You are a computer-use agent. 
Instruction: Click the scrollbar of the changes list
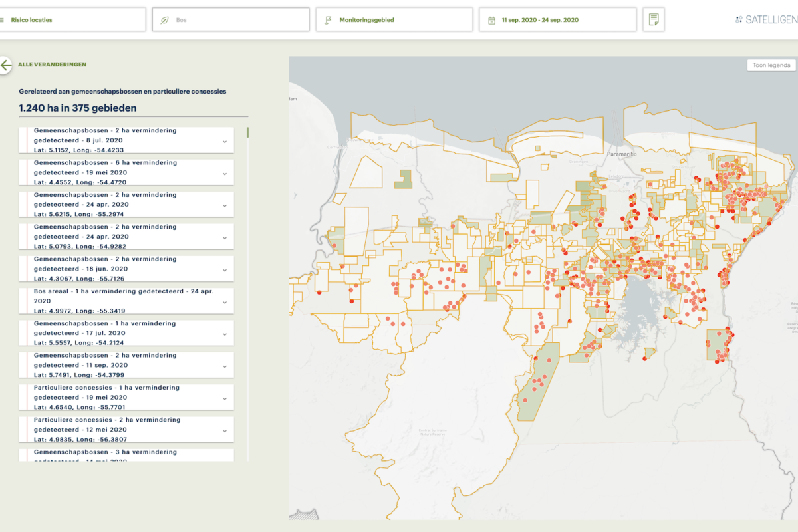248,132
